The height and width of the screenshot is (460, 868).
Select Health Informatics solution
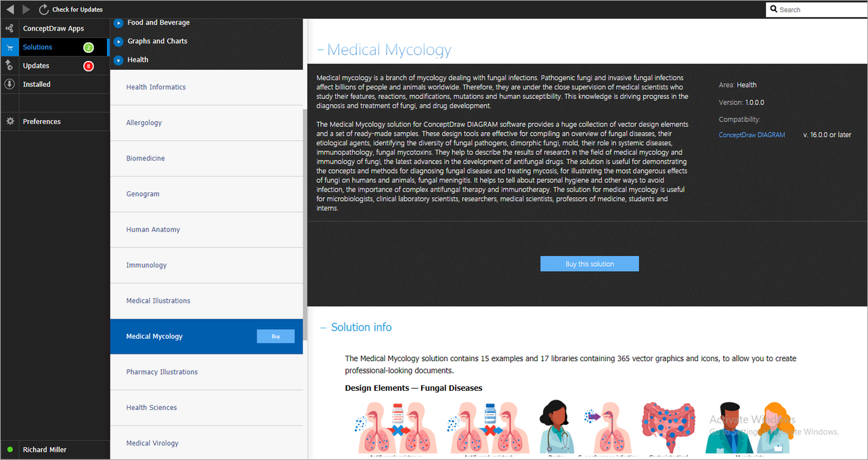click(x=207, y=87)
